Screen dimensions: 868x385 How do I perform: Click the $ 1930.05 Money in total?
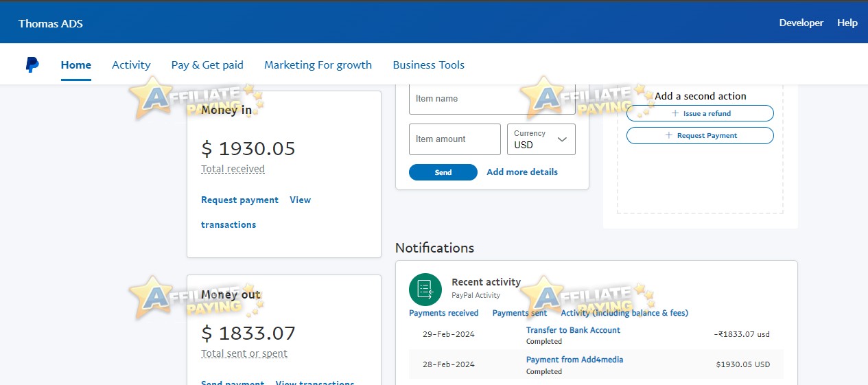[248, 149]
